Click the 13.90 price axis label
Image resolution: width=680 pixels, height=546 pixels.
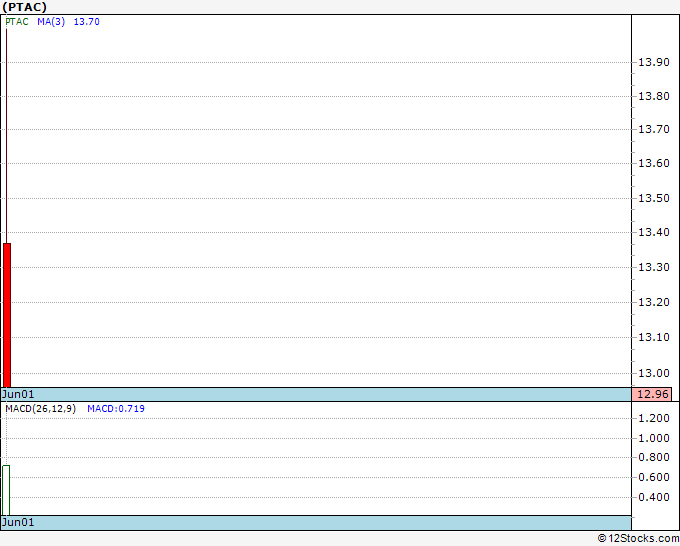click(654, 62)
